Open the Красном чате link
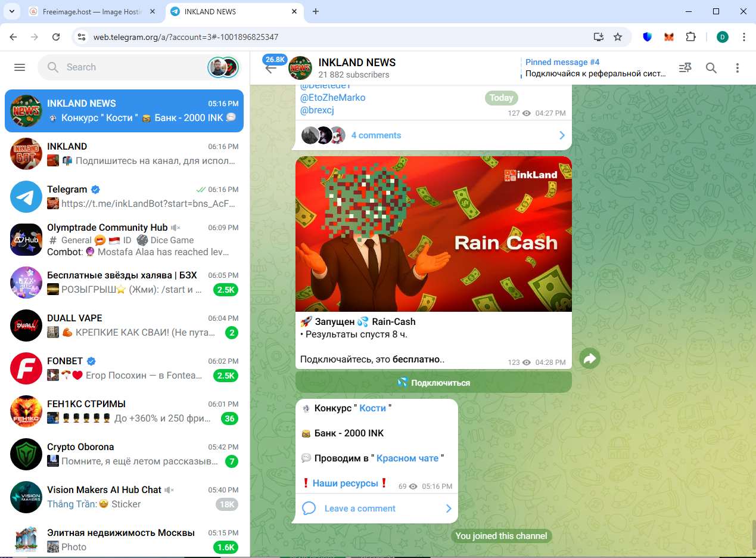 407,458
